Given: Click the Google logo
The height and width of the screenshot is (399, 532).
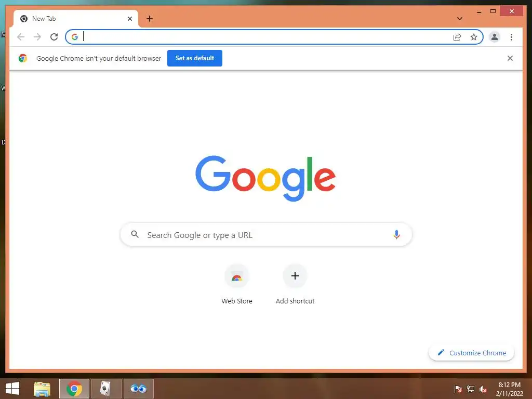Looking at the screenshot, I should 265,178.
